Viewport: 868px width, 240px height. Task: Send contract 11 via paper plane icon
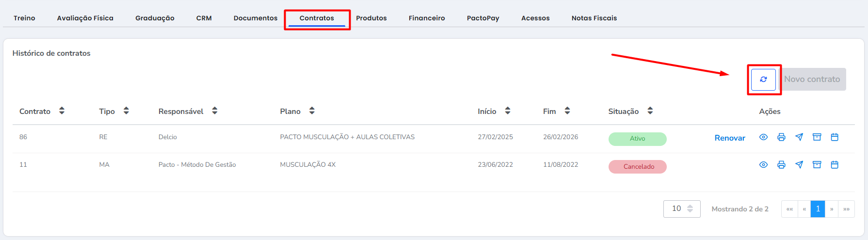(x=799, y=165)
